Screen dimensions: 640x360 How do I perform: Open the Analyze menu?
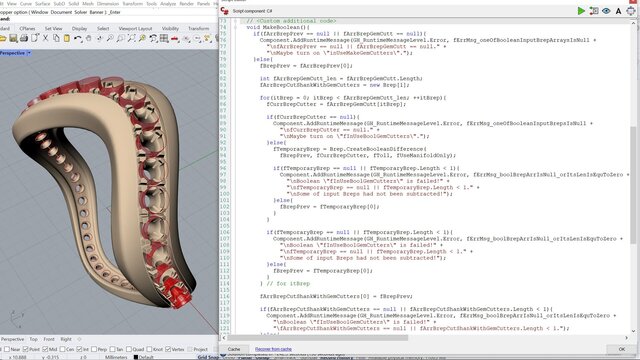[168, 4]
